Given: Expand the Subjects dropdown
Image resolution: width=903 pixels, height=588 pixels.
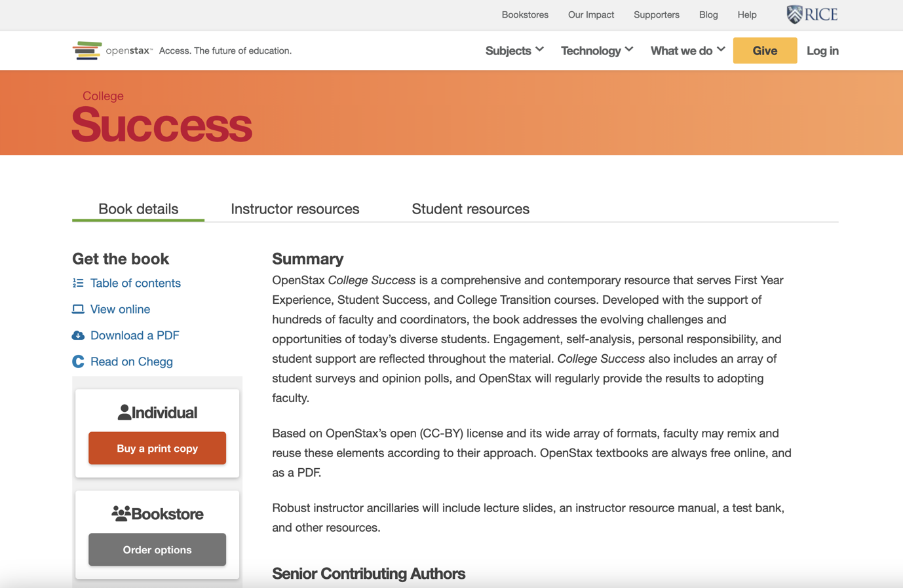Looking at the screenshot, I should pyautogui.click(x=514, y=50).
